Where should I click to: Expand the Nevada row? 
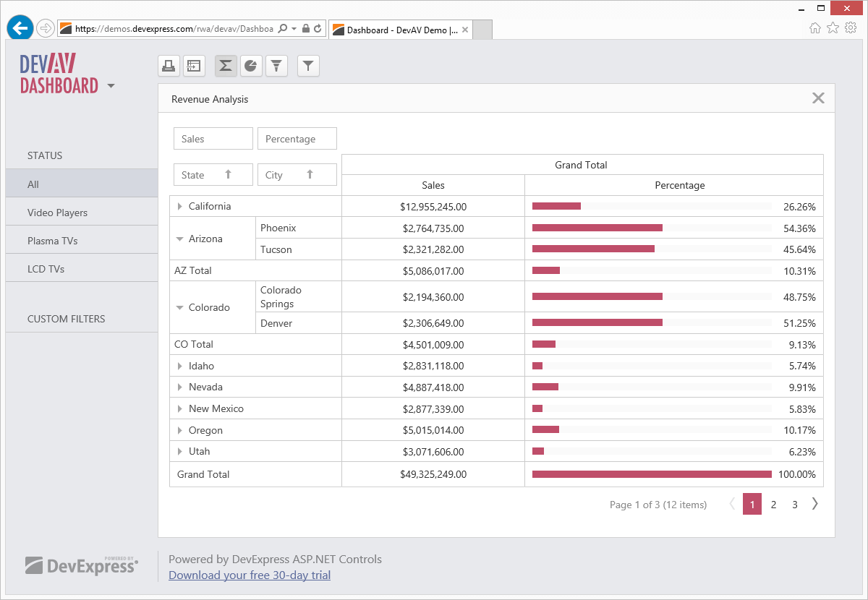[x=180, y=387]
